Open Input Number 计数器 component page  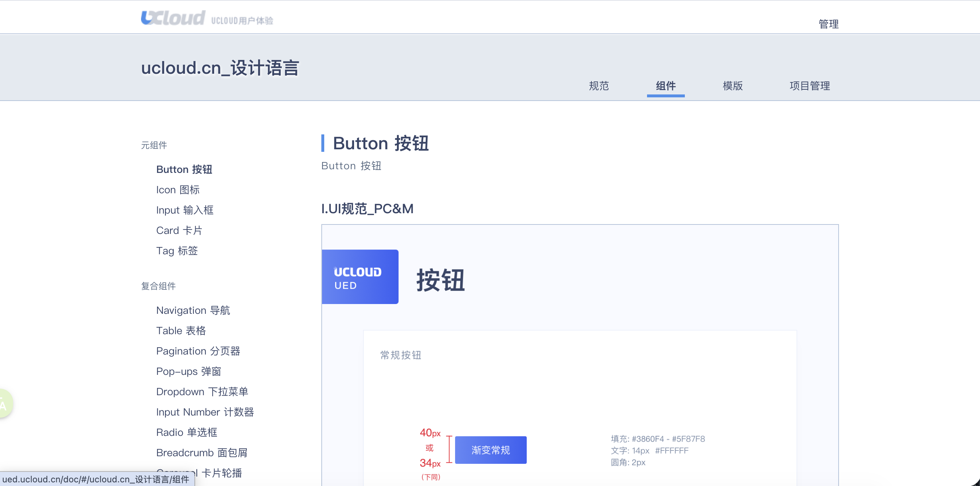point(205,412)
